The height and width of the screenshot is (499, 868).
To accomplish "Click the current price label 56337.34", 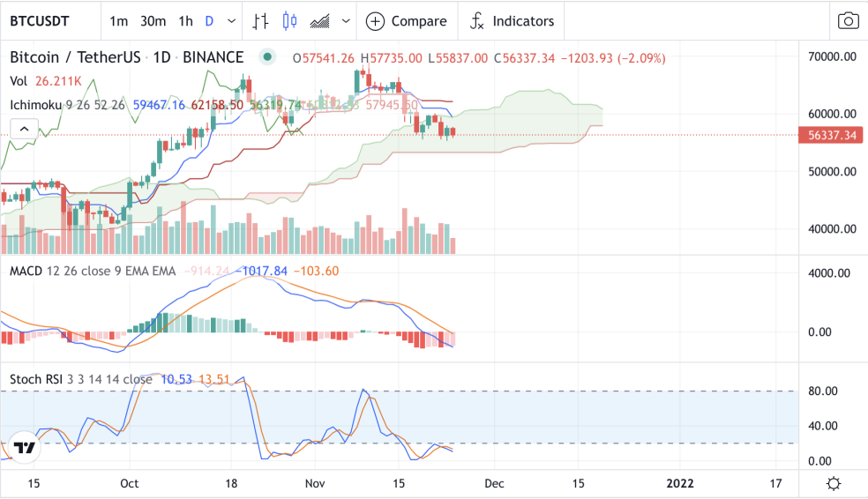I will (x=831, y=135).
